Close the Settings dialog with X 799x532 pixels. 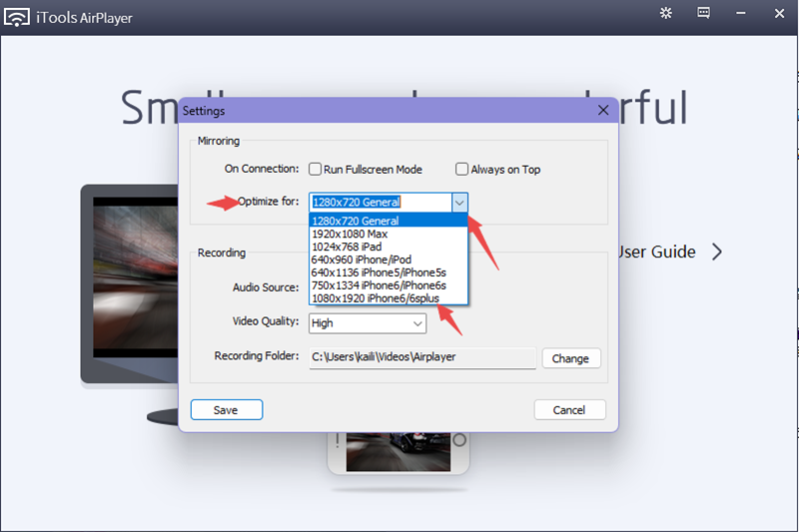click(x=602, y=110)
